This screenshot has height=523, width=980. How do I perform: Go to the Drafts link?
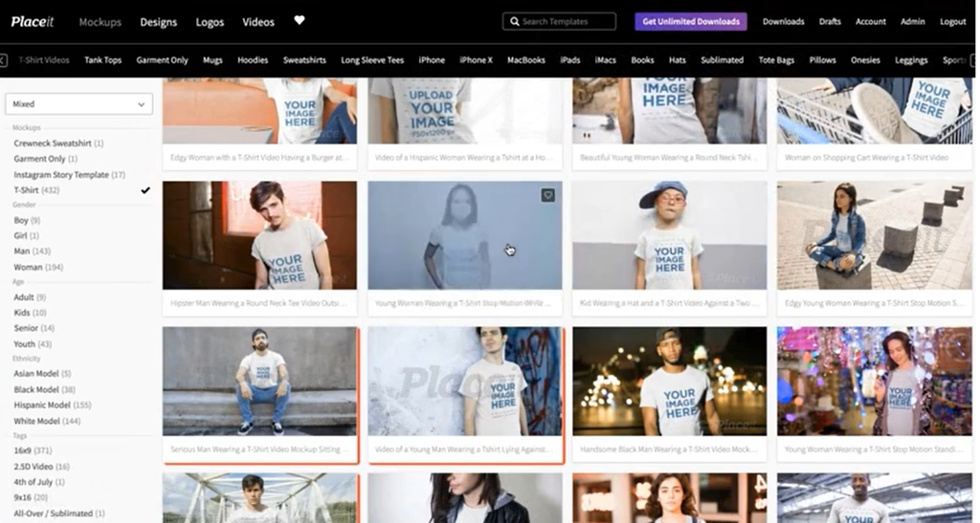830,22
